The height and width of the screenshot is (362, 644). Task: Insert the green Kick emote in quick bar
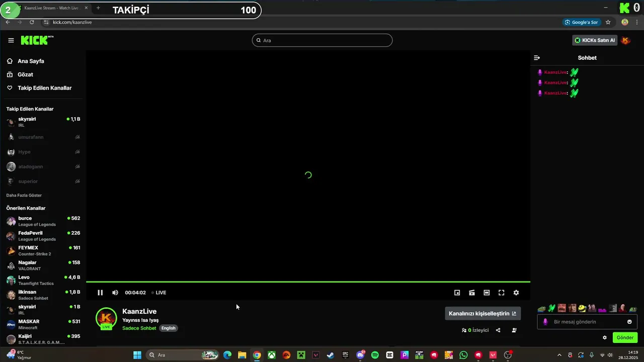pos(551,308)
